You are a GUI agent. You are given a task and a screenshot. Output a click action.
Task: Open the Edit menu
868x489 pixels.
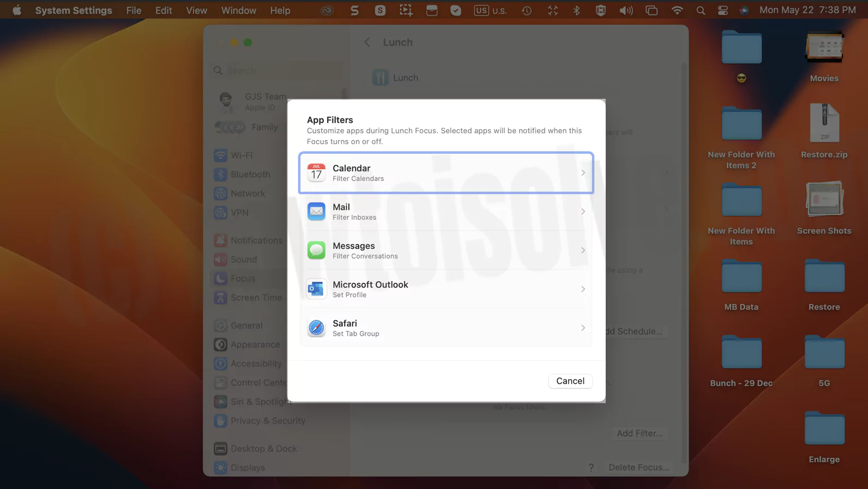point(164,10)
